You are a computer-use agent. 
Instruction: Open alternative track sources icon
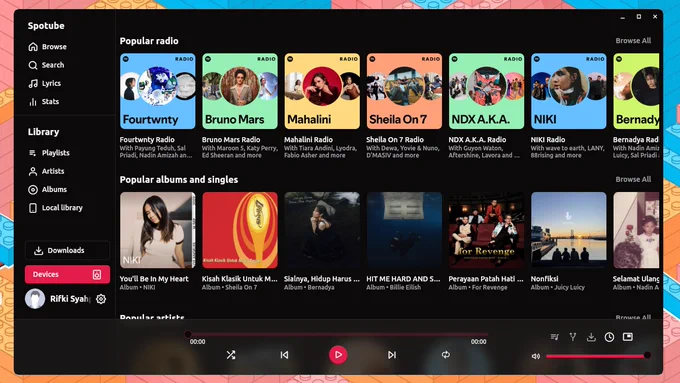[573, 337]
